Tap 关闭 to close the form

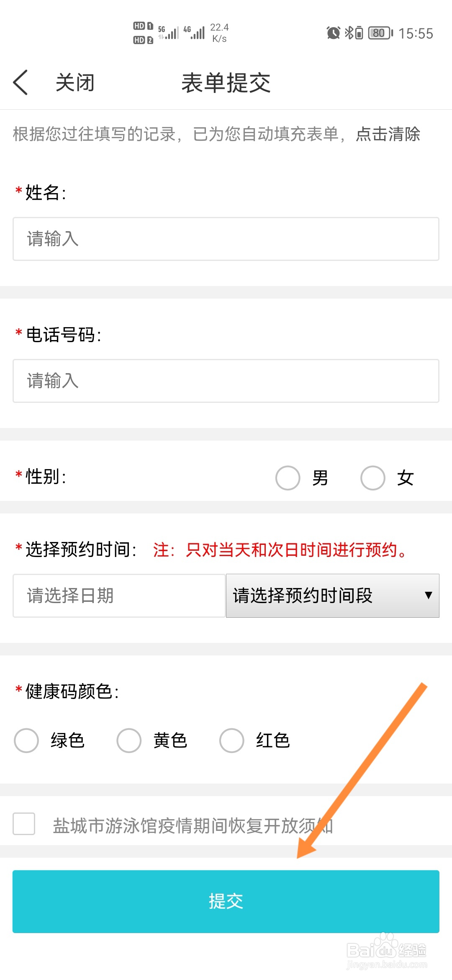[x=75, y=83]
